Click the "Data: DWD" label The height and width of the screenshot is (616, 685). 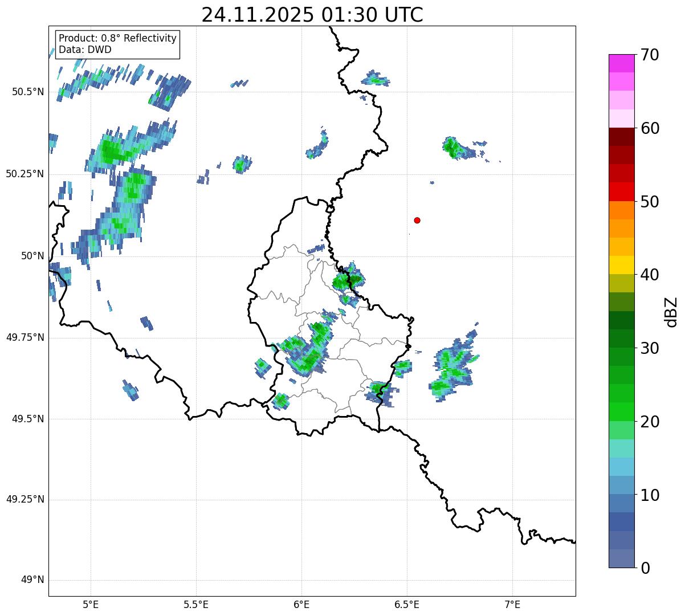pos(85,50)
